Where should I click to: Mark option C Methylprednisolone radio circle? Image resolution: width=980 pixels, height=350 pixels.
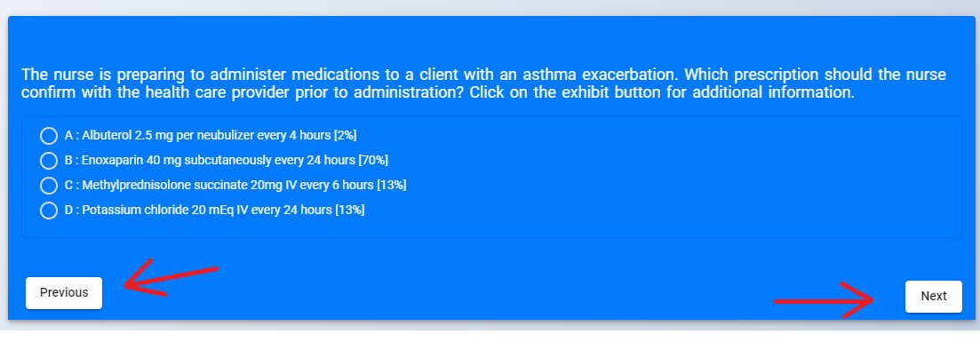pos(49,186)
